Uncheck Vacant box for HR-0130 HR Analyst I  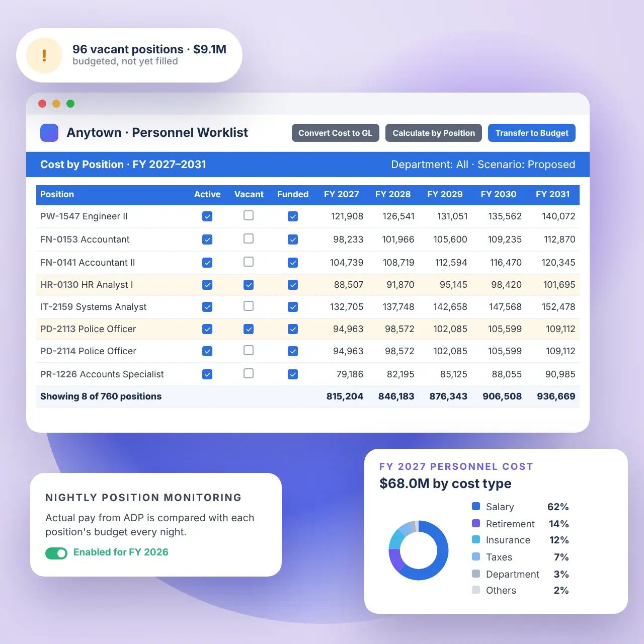click(x=249, y=285)
